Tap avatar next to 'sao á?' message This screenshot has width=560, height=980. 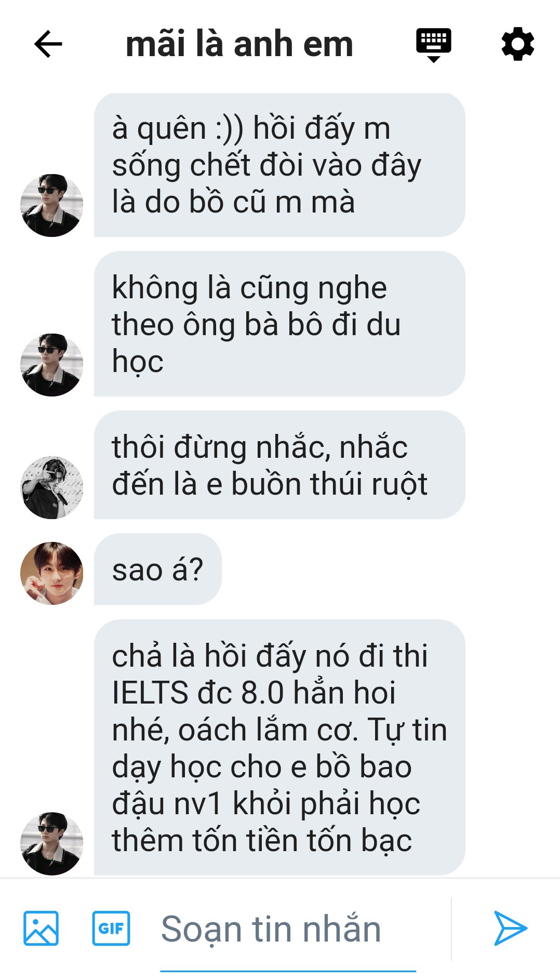[51, 573]
